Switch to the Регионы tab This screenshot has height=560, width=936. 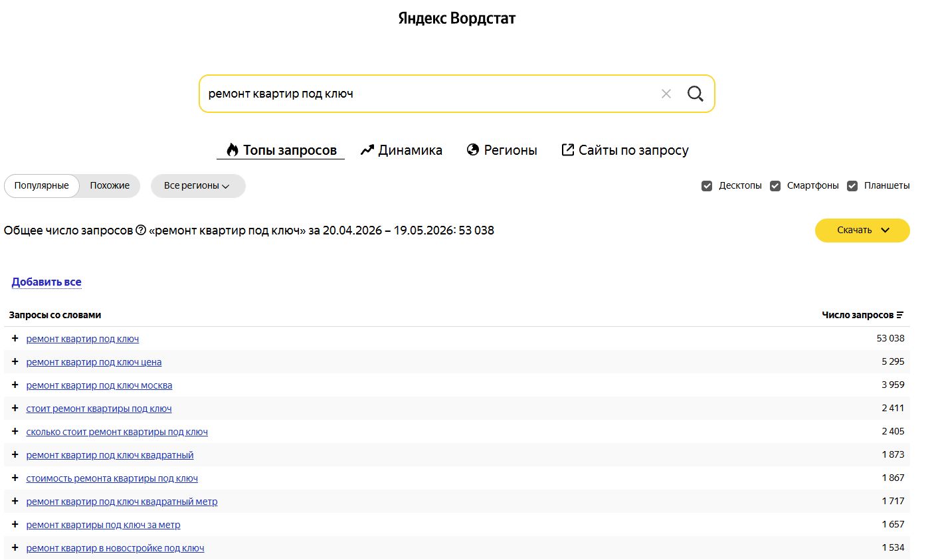(502, 150)
